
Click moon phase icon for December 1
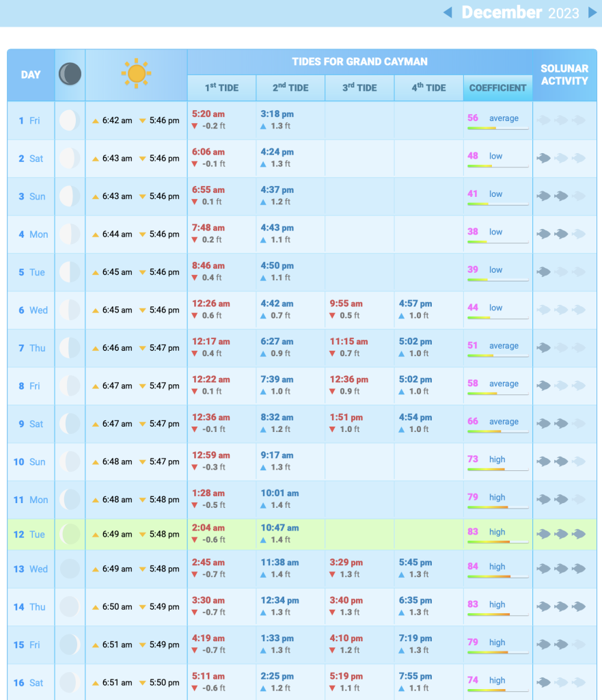(69, 120)
